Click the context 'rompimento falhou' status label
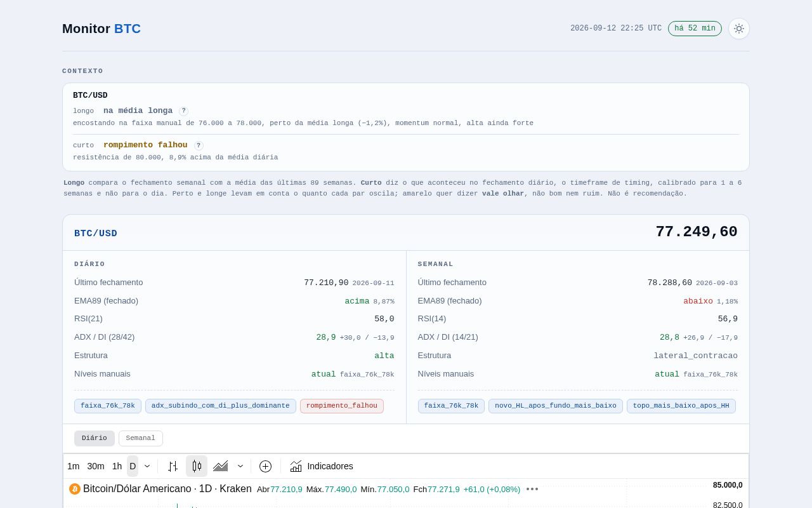Screen dimensions: 812x508 (x=145, y=145)
